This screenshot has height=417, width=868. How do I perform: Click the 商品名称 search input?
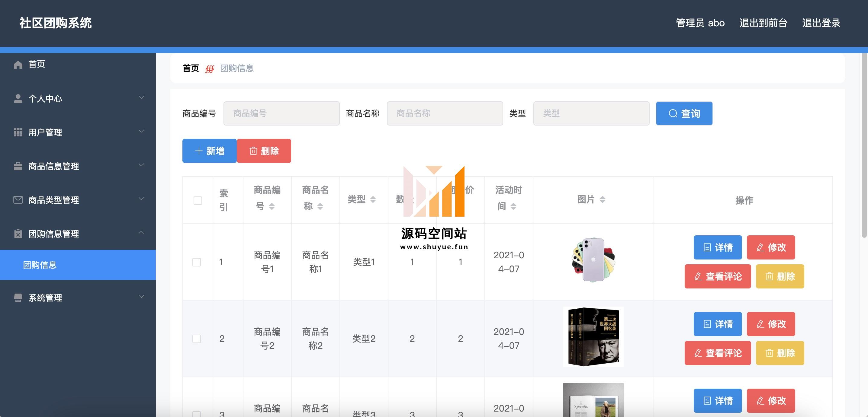(x=445, y=113)
